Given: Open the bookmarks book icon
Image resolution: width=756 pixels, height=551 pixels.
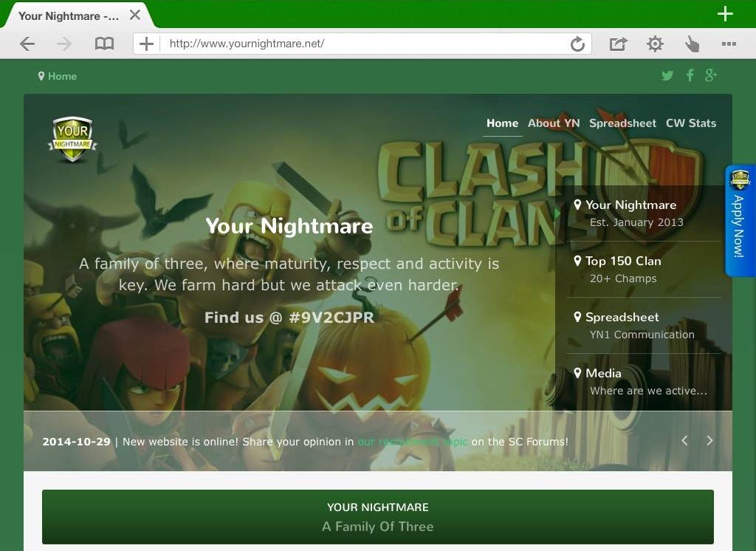Looking at the screenshot, I should coord(105,44).
